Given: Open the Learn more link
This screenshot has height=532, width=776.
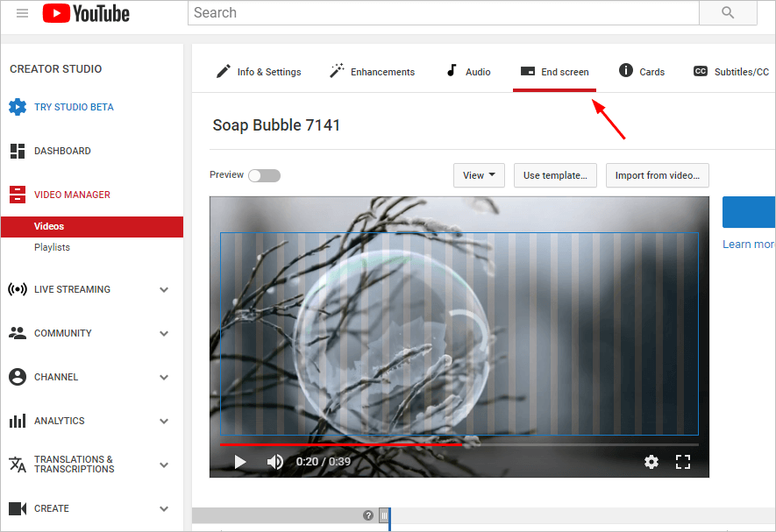Looking at the screenshot, I should 748,244.
